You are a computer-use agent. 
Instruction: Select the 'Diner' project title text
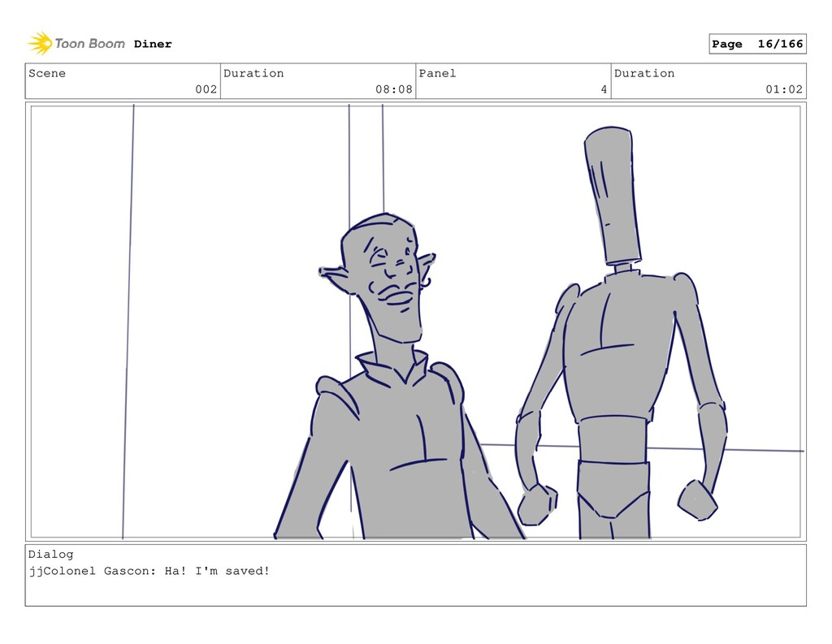tap(153, 44)
